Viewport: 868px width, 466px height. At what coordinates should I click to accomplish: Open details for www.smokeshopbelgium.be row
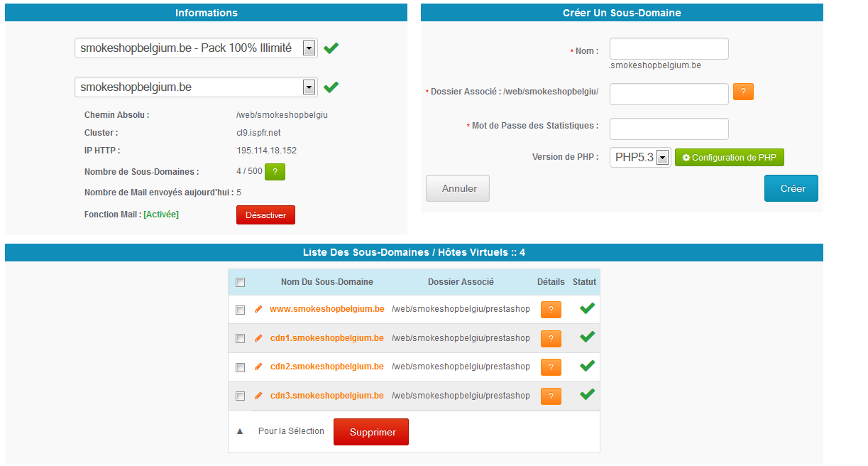pos(551,310)
